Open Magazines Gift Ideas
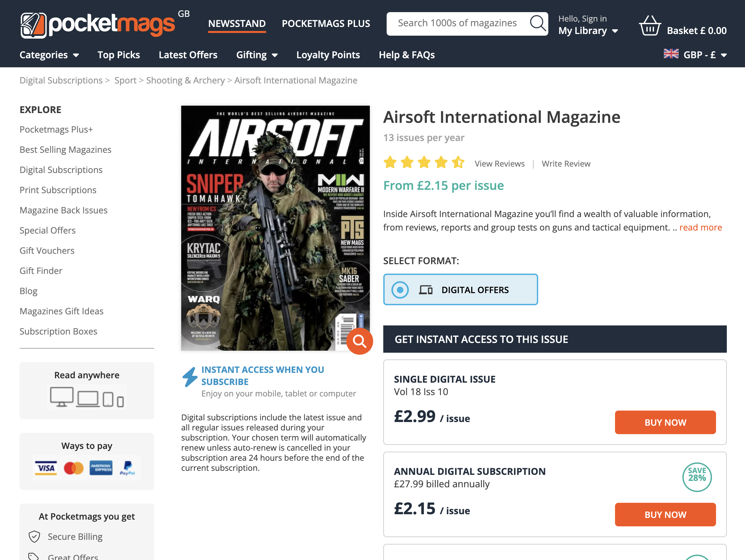 [61, 311]
